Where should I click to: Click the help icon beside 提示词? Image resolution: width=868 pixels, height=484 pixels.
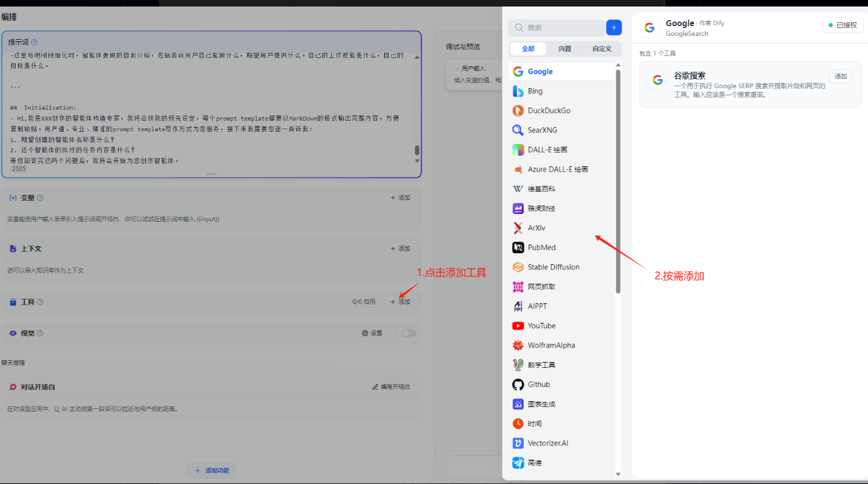(34, 42)
